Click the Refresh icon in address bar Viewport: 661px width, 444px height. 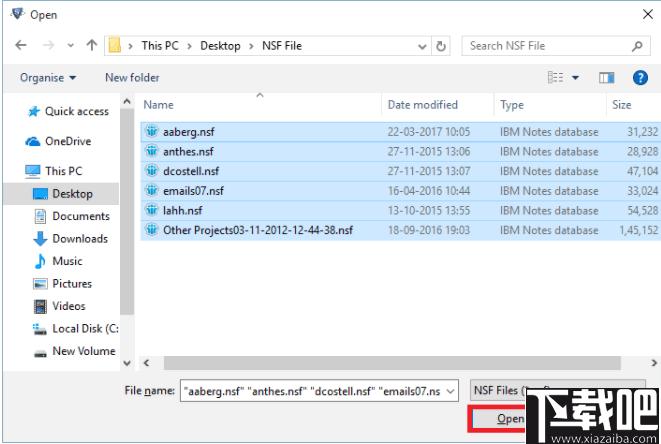coord(443,46)
